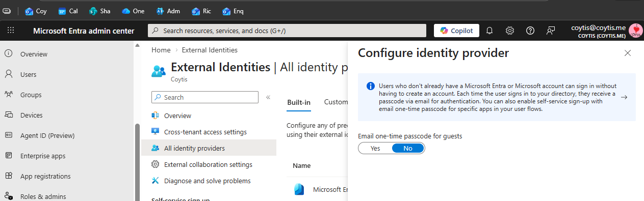Click the Groups people icon

[x=9, y=95]
